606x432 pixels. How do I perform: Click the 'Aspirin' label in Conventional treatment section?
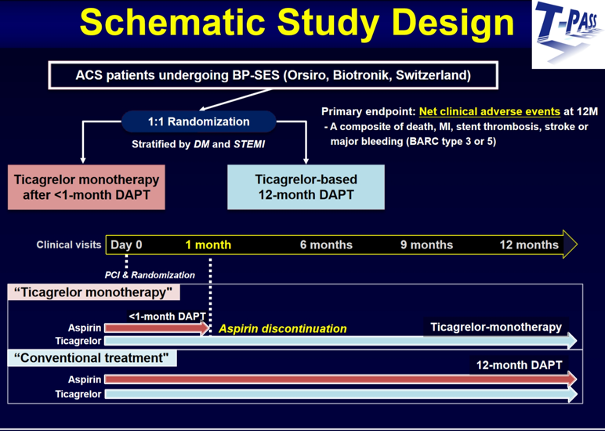pyautogui.click(x=84, y=380)
